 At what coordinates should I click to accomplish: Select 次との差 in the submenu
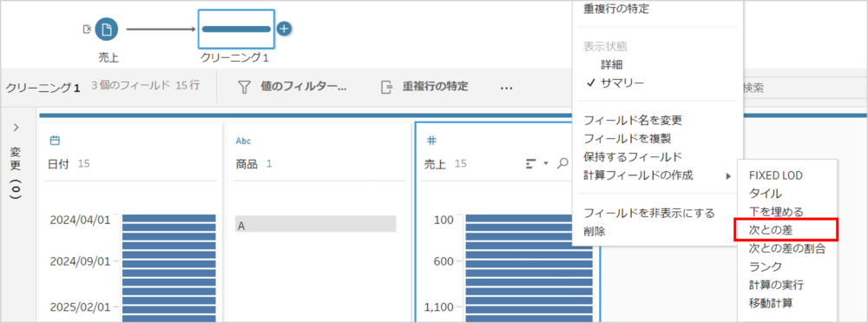(770, 230)
